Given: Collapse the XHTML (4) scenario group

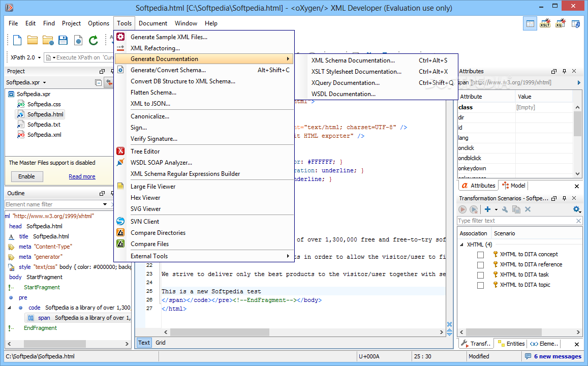Looking at the screenshot, I should (461, 245).
